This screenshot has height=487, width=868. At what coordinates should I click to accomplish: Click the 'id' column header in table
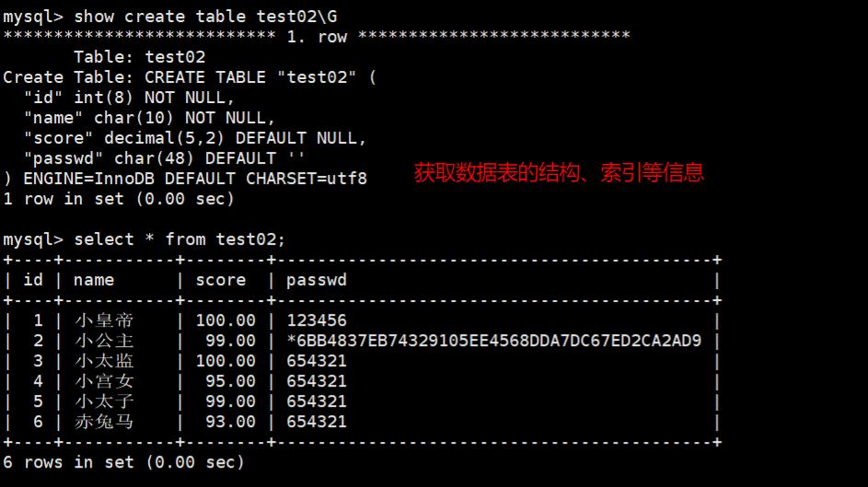click(x=33, y=280)
